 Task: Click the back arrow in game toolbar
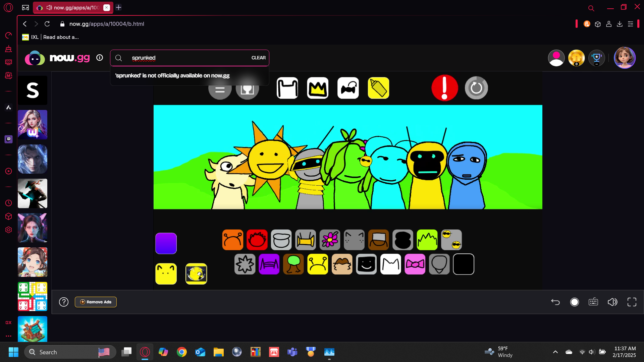pos(555,302)
